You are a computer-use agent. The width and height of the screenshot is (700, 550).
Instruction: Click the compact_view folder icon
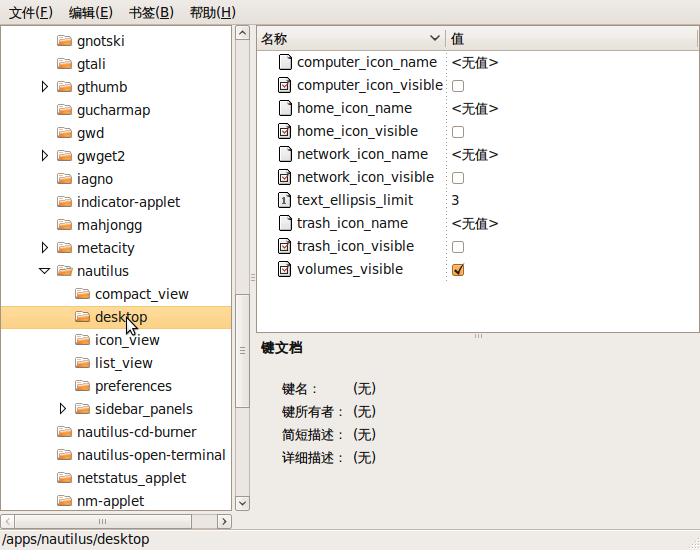click(83, 294)
